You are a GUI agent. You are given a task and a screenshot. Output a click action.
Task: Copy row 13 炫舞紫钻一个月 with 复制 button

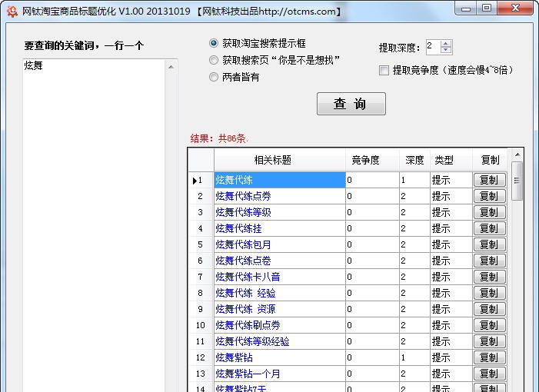(490, 374)
